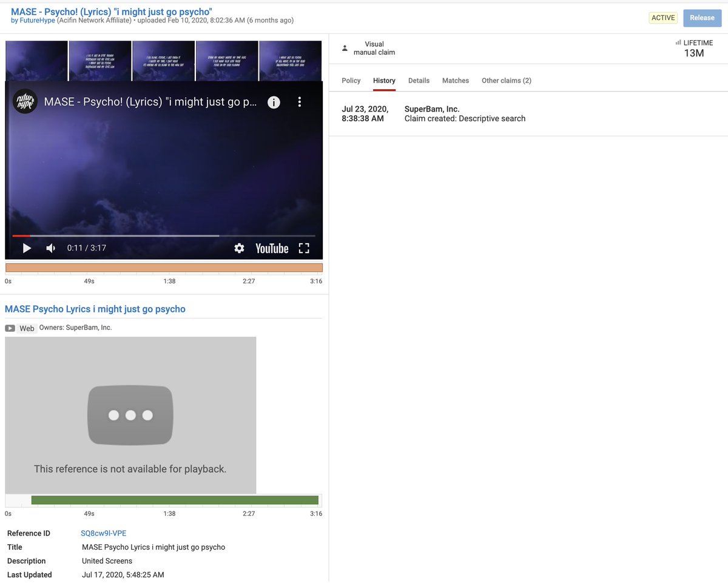Mute the video with the speaker icon

tap(51, 248)
